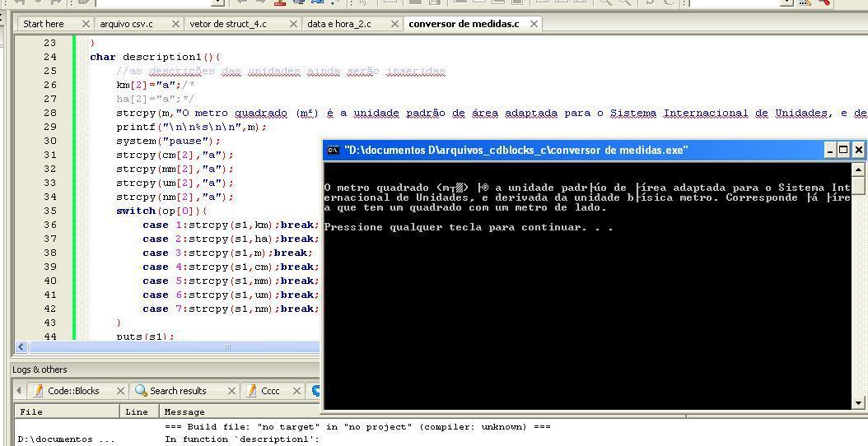Image resolution: width=868 pixels, height=446 pixels.
Task: Switch to vetor de struct_4.c tab
Action: point(227,24)
